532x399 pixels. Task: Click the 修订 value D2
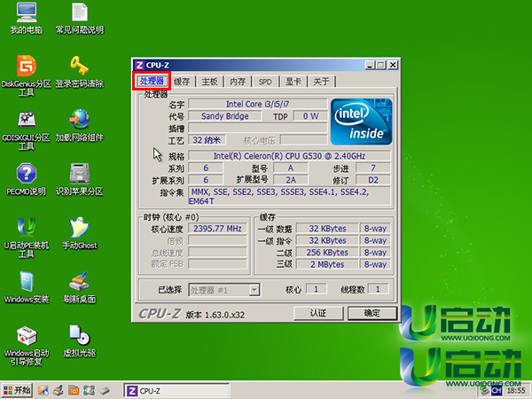[373, 180]
